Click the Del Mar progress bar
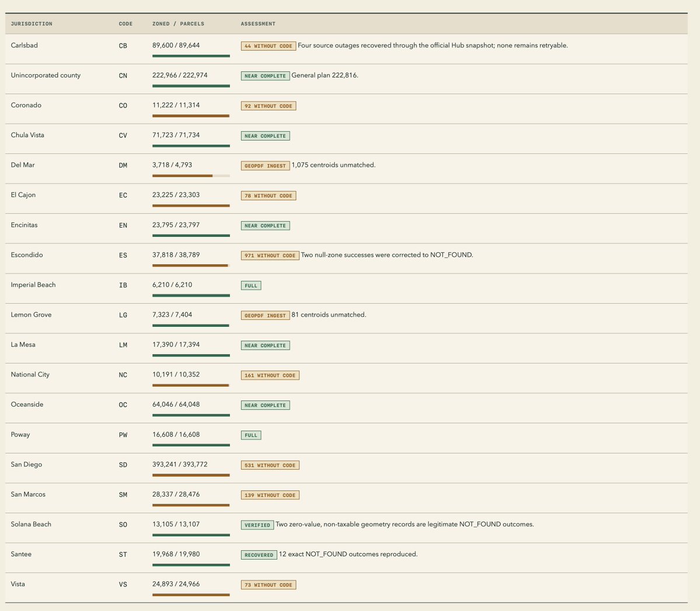The height and width of the screenshot is (611, 700). (191, 176)
